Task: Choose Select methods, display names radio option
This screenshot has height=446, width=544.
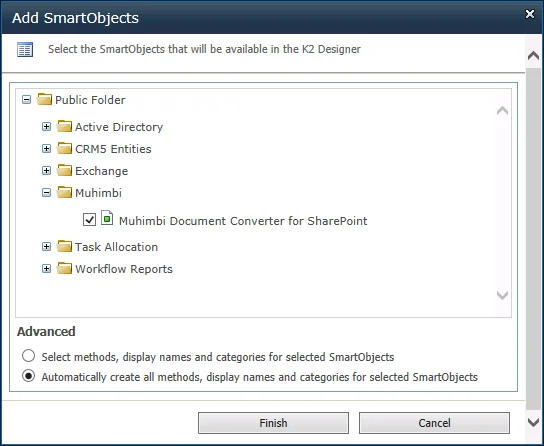Action: coord(28,356)
